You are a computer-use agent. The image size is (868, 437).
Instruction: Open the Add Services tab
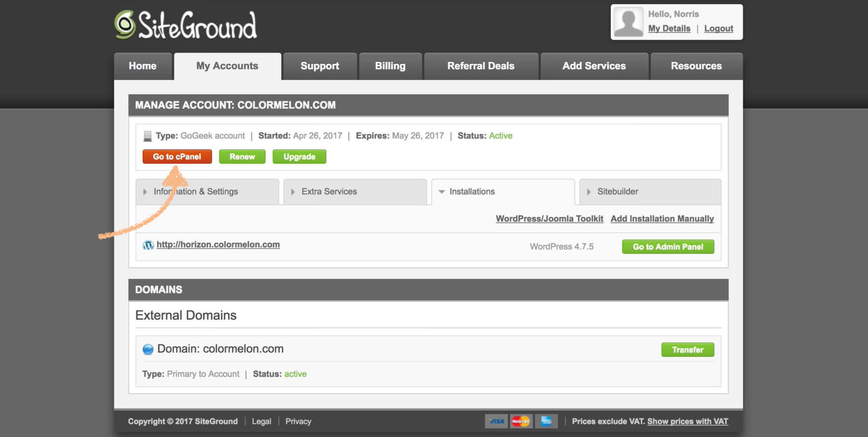[594, 66]
